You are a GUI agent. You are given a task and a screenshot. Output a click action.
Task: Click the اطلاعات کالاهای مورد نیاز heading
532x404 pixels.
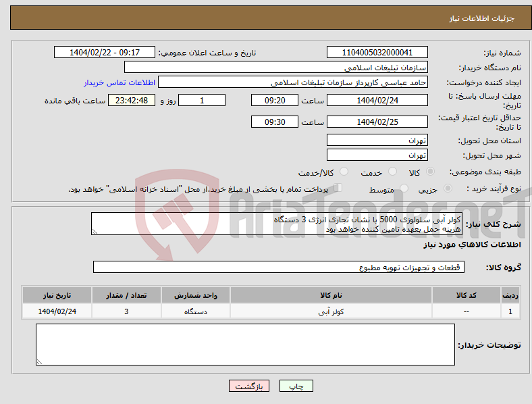(472, 245)
